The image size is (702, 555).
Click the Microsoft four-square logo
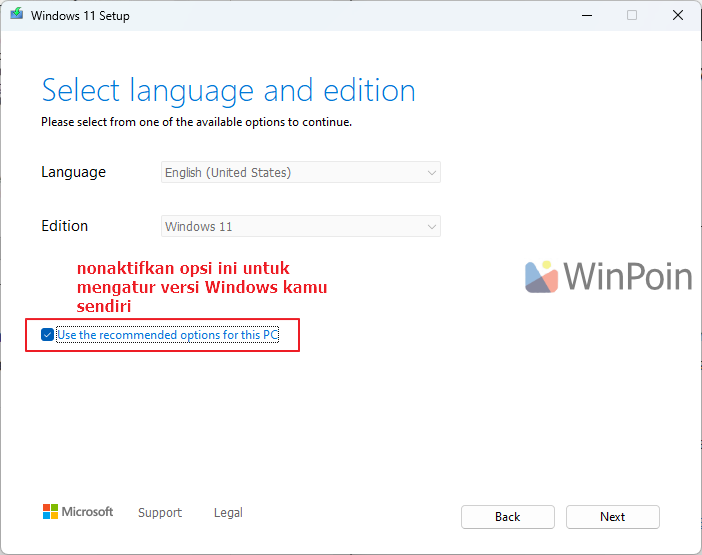(51, 512)
